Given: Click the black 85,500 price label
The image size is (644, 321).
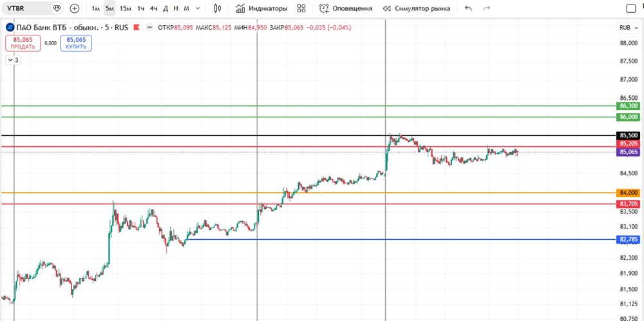Looking at the screenshot, I should (x=629, y=135).
